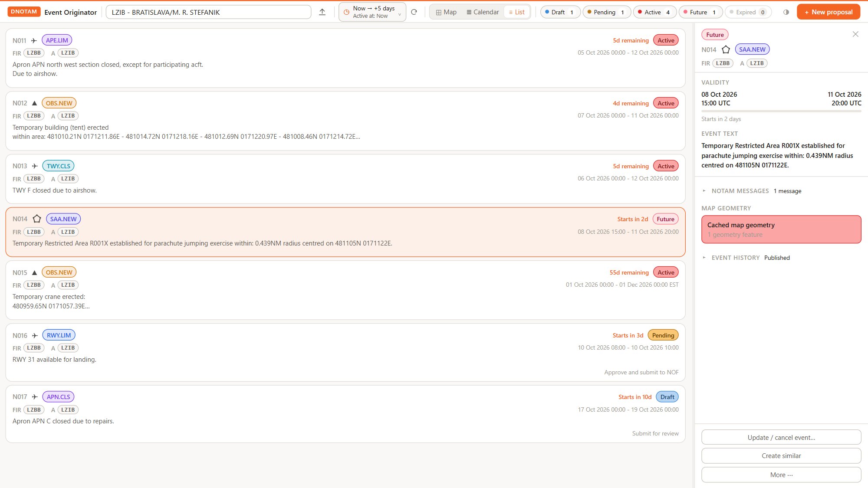This screenshot has height=488, width=868.
Task: Select the List view tab
Action: click(516, 12)
